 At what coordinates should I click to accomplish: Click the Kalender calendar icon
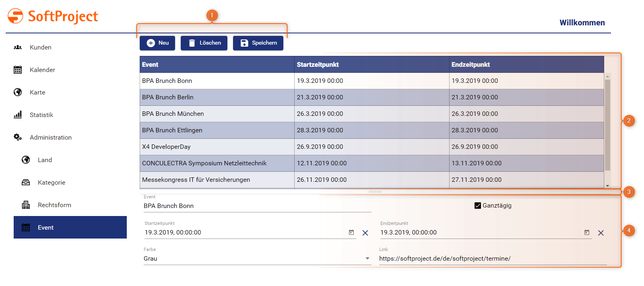[x=18, y=70]
